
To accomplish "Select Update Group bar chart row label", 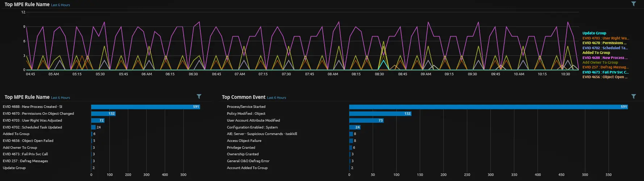I will [x=14, y=168].
